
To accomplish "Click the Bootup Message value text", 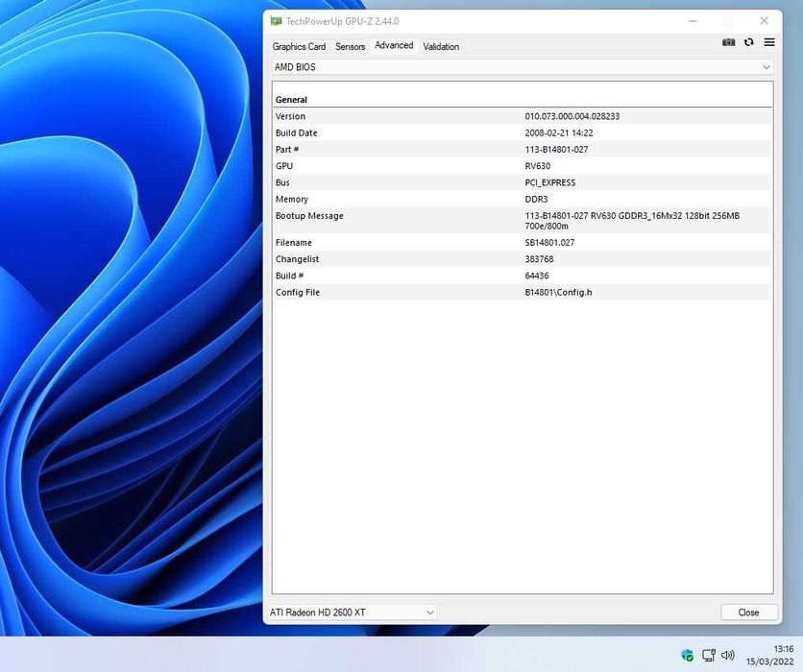I will click(x=632, y=221).
